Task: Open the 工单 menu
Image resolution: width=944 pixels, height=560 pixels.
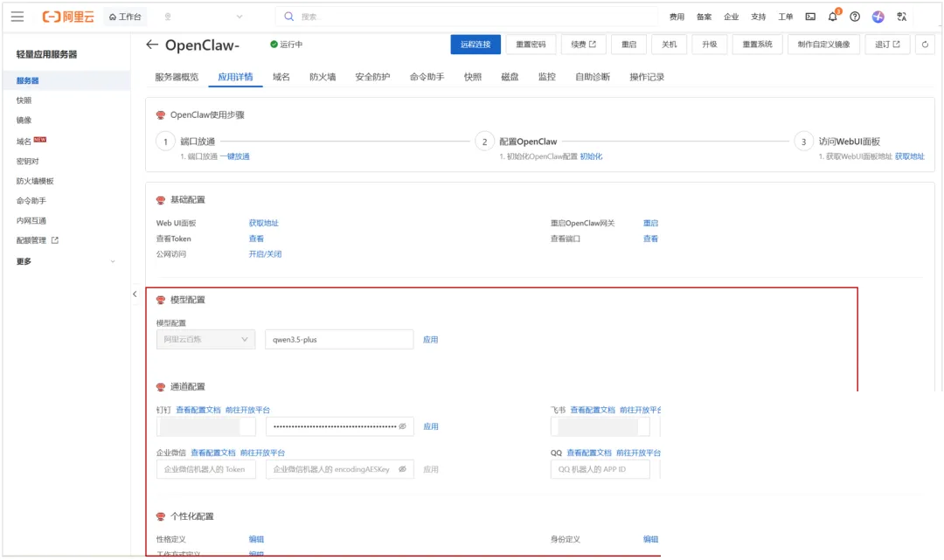Action: point(785,17)
